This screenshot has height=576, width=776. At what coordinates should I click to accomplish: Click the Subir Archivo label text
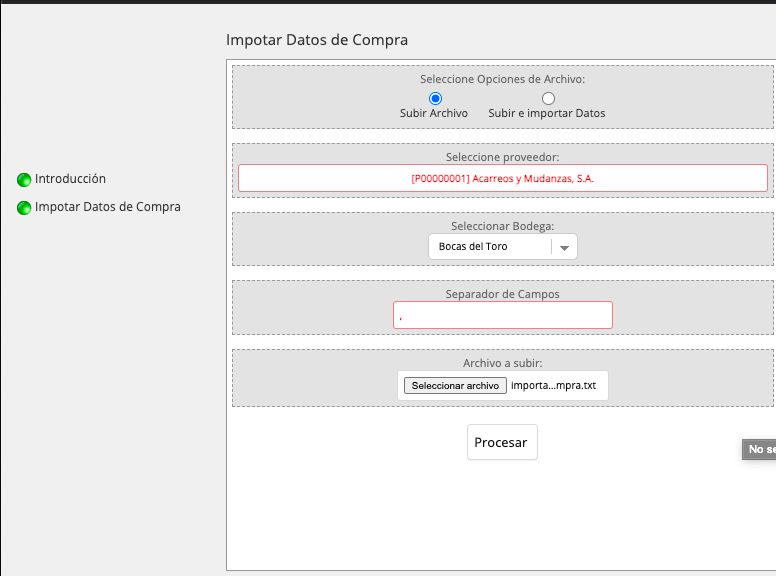(434, 113)
